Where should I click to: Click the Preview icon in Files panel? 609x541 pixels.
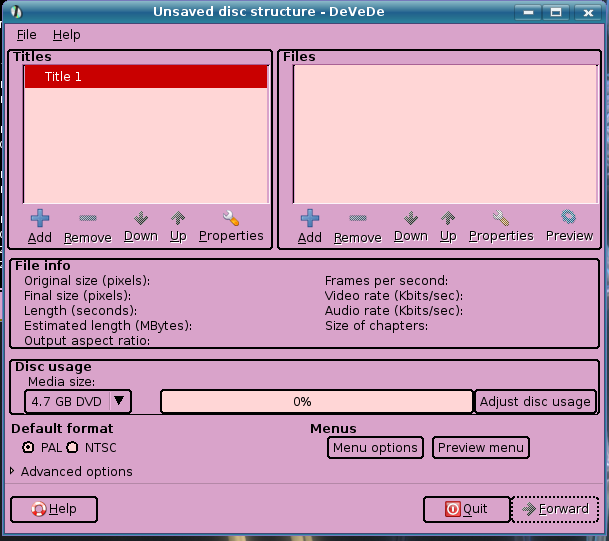tap(569, 218)
